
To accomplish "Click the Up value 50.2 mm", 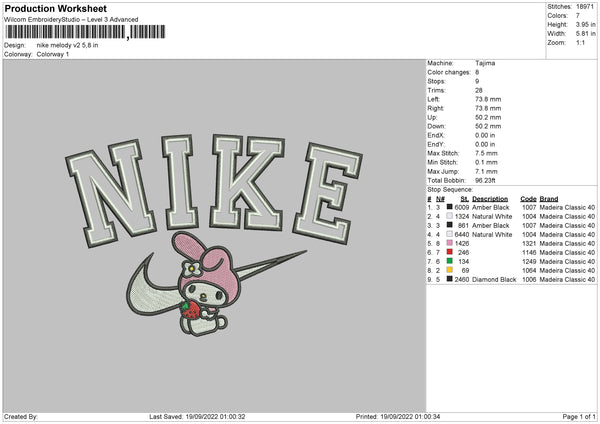I will point(488,117).
